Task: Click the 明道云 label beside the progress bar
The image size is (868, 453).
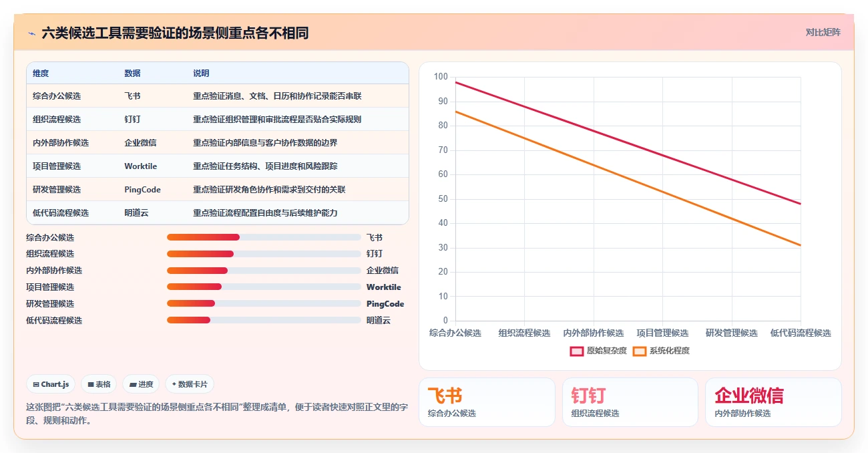Action: pyautogui.click(x=379, y=320)
